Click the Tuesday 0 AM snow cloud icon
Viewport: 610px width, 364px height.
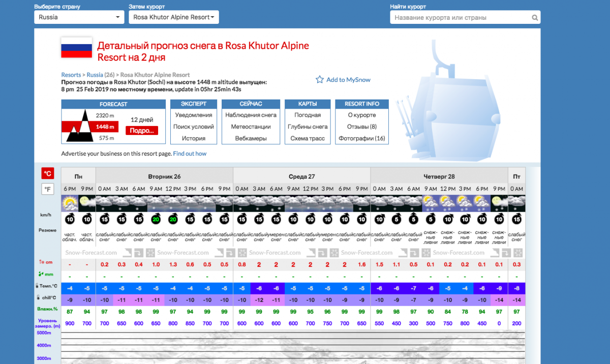(104, 204)
